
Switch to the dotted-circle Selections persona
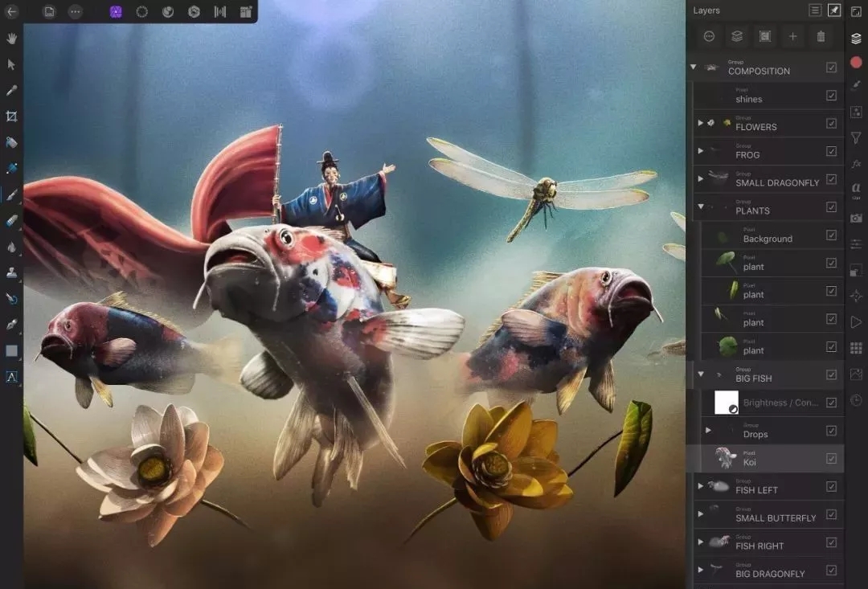pos(141,11)
